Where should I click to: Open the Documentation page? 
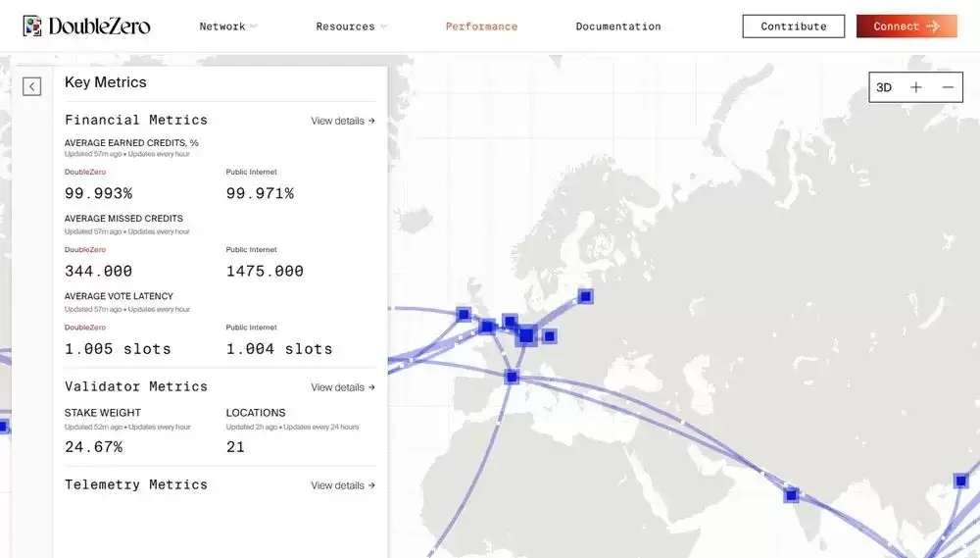click(x=617, y=26)
